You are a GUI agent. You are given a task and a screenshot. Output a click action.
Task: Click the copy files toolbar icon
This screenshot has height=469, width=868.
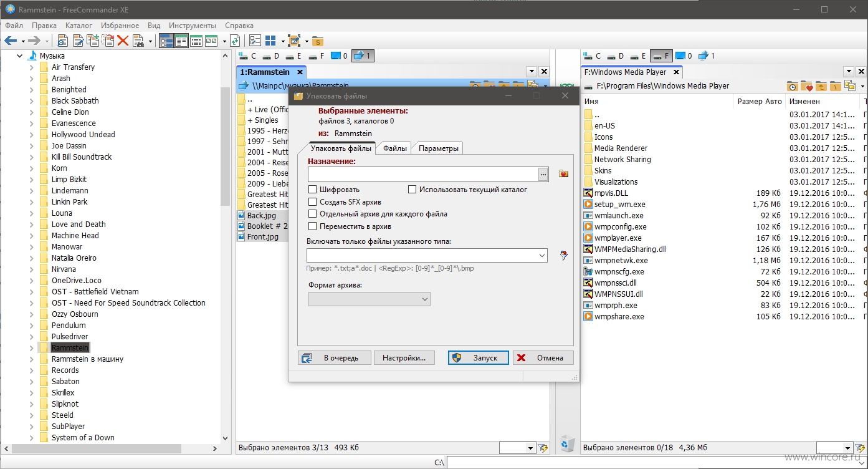point(93,41)
